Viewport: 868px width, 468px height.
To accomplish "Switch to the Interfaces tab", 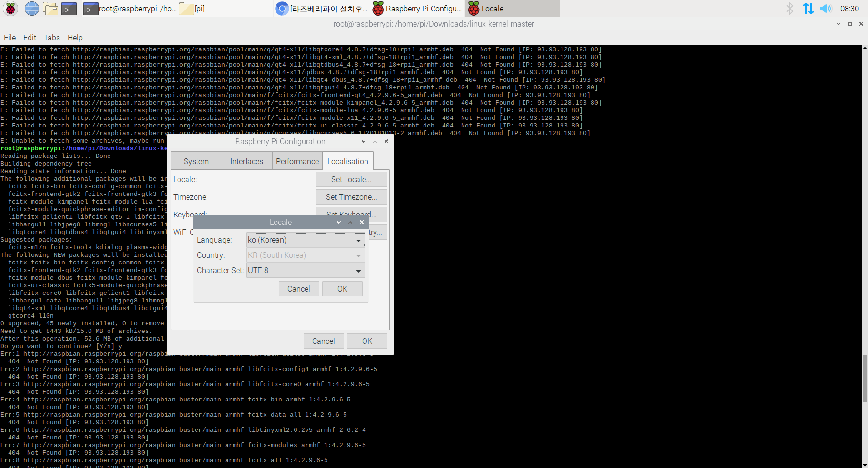I will (247, 161).
